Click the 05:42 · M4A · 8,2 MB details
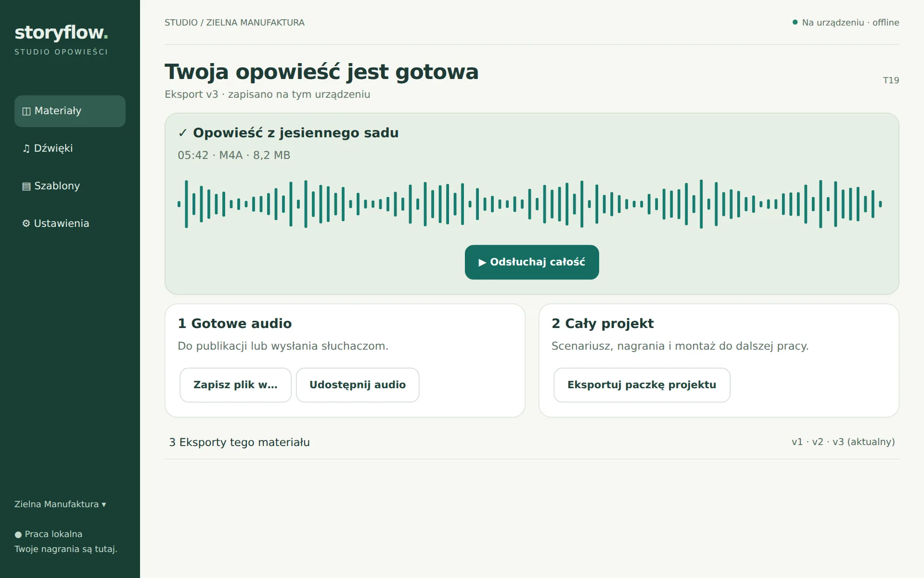Viewport: 924px width, 578px height. [x=234, y=155]
